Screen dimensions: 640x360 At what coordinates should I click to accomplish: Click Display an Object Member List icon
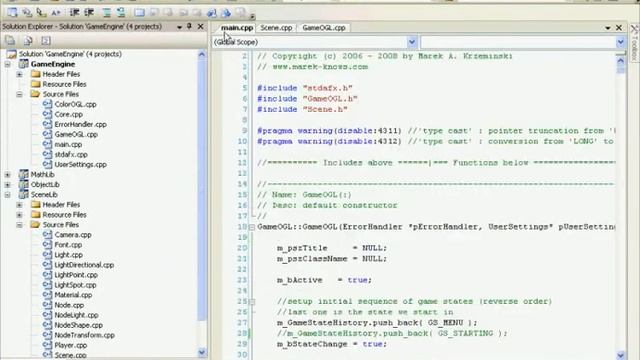[12, 13]
